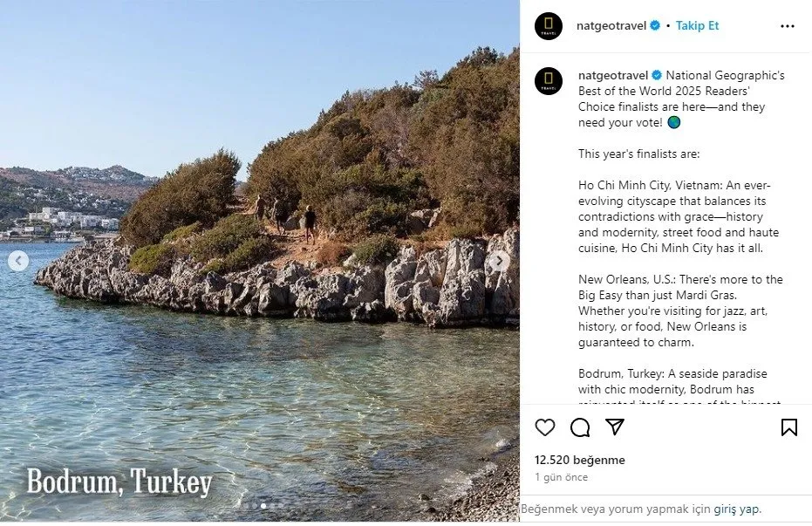Select the active carousel indicator dot
Screen dimensions: 812x526
(263, 506)
